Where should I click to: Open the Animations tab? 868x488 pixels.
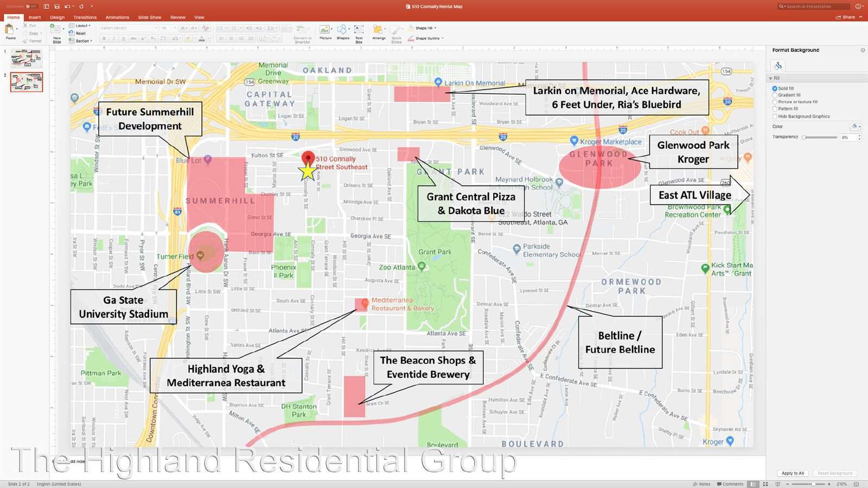117,17
